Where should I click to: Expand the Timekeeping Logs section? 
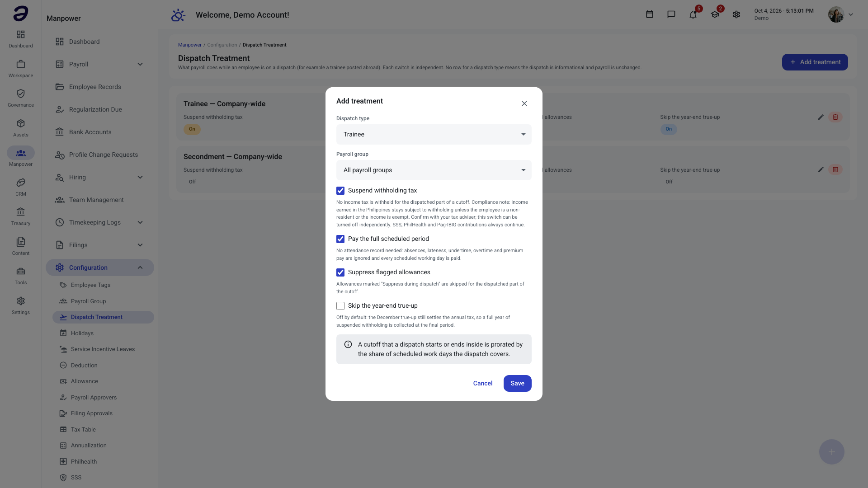(x=99, y=222)
